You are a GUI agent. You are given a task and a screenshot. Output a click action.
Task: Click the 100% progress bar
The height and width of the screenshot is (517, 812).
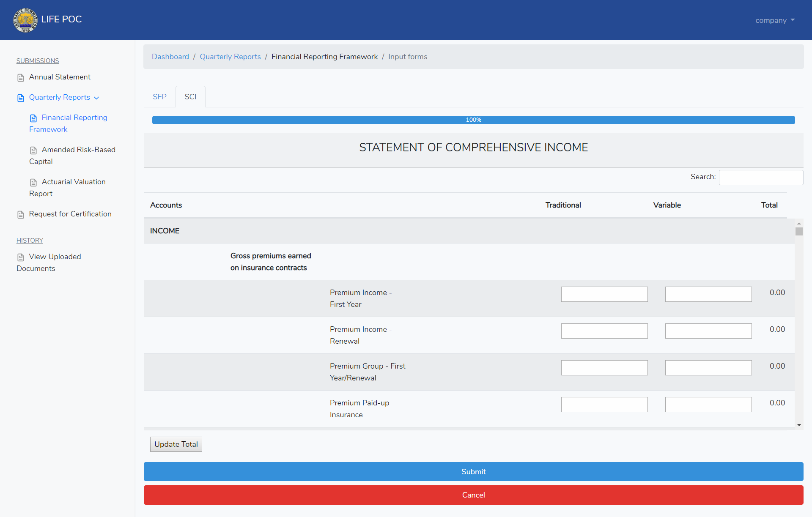(473, 120)
